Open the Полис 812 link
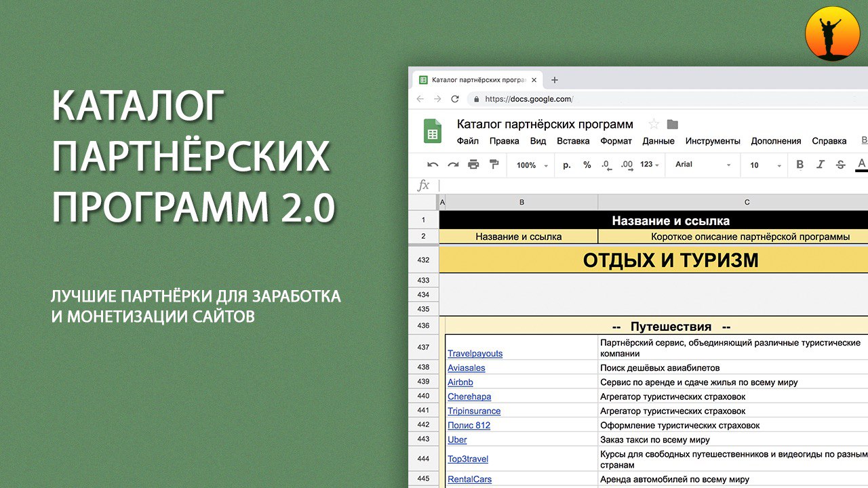868x488 pixels. coord(469,425)
